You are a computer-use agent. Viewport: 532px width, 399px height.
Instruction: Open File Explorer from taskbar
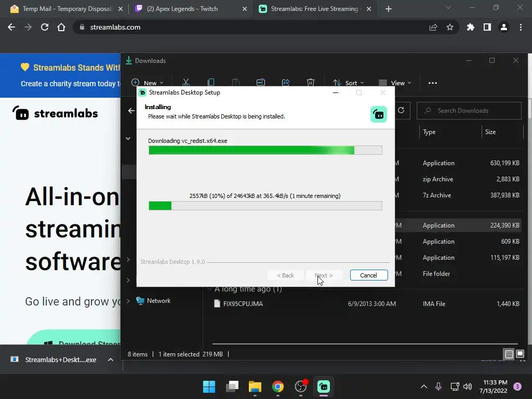(255, 387)
